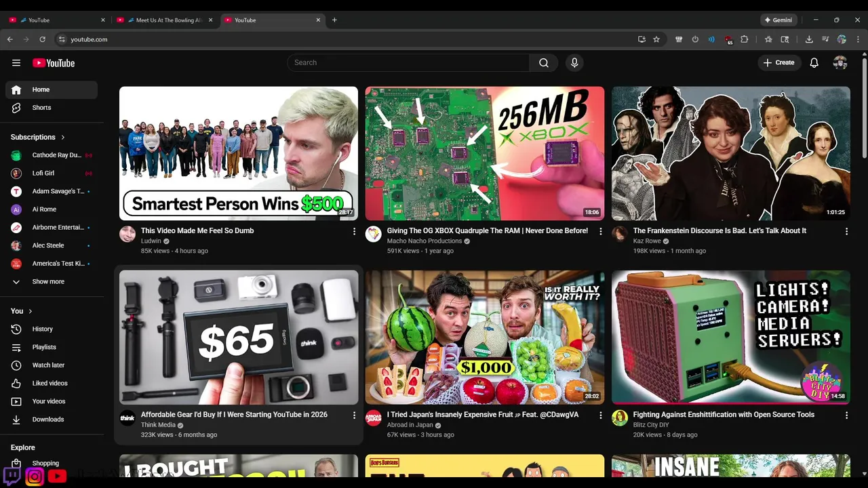Open Blitz City DIY channel avatar

620,418
